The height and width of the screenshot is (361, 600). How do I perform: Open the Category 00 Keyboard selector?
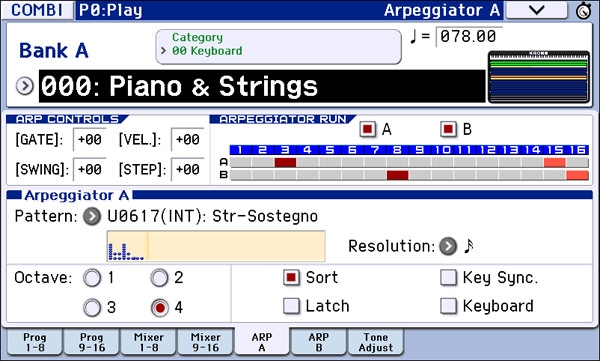(279, 47)
